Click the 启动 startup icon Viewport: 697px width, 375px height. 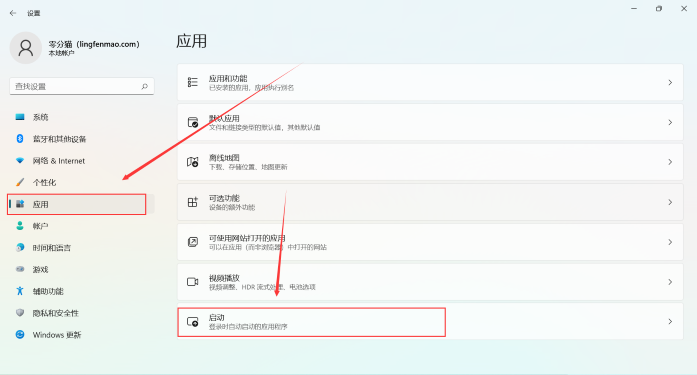click(x=192, y=322)
